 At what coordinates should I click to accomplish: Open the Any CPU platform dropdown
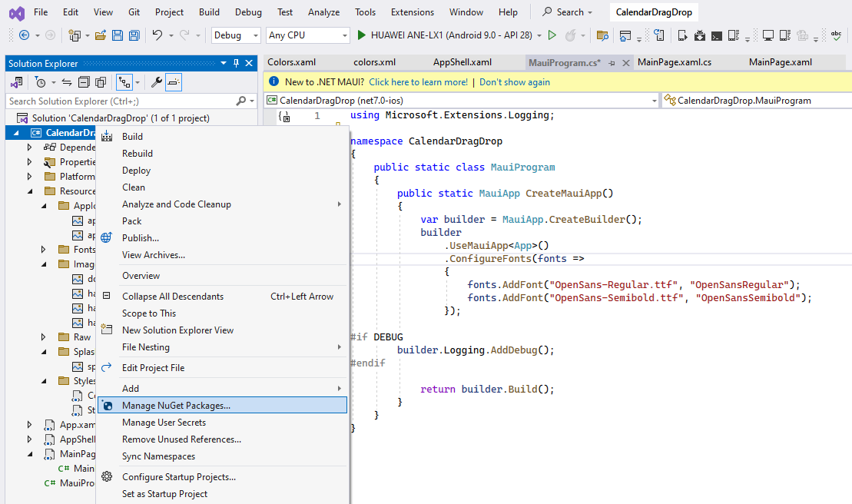click(307, 35)
